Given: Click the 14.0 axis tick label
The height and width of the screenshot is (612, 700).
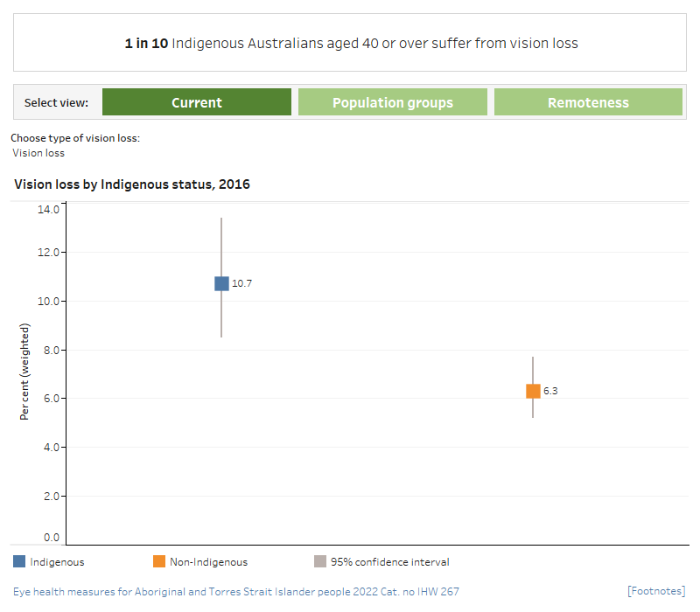Looking at the screenshot, I should (x=47, y=209).
